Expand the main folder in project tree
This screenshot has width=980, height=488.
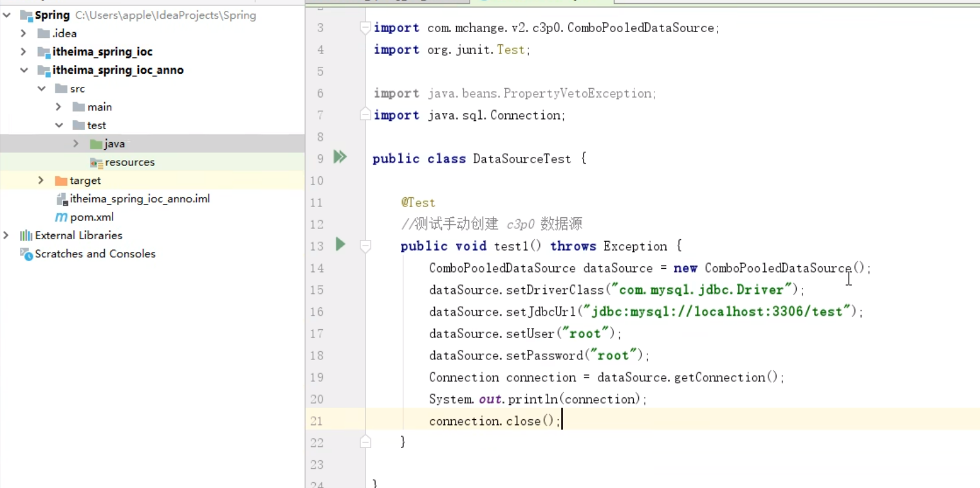(58, 106)
